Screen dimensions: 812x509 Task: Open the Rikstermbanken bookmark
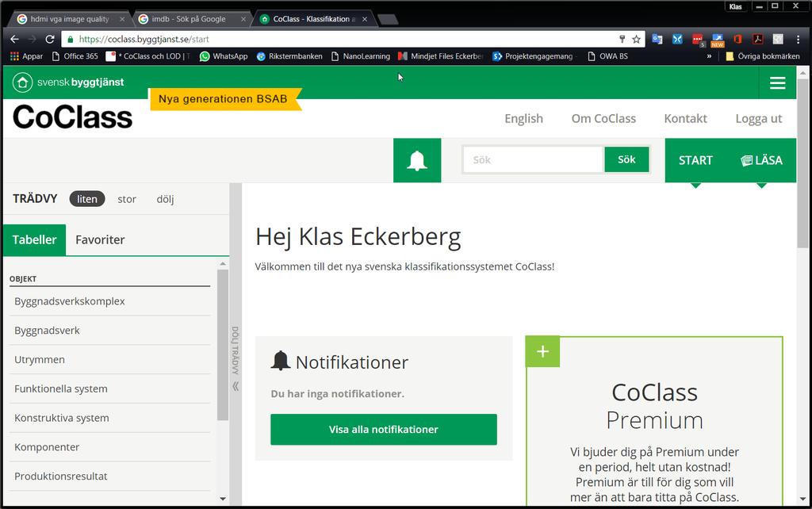tap(289, 56)
